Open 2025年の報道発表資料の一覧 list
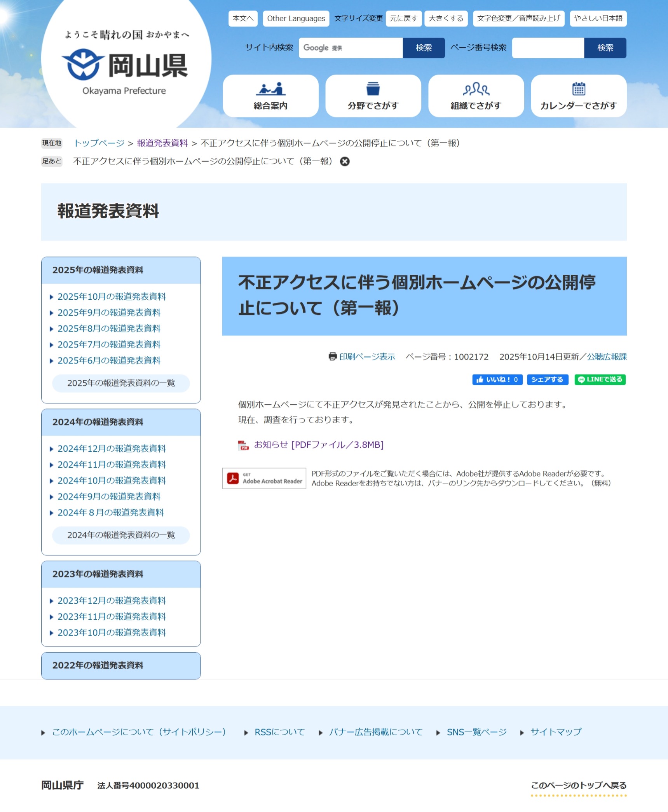 tap(121, 383)
